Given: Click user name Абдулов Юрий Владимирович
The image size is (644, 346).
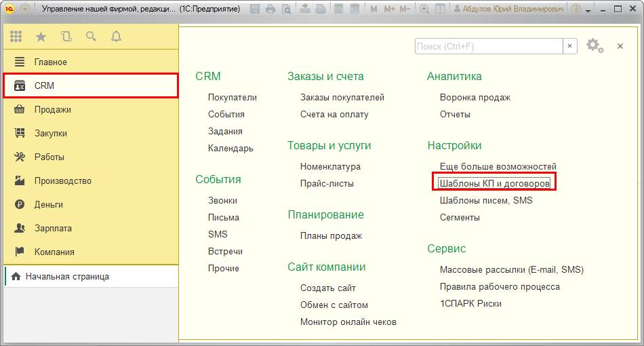Looking at the screenshot, I should point(508,9).
